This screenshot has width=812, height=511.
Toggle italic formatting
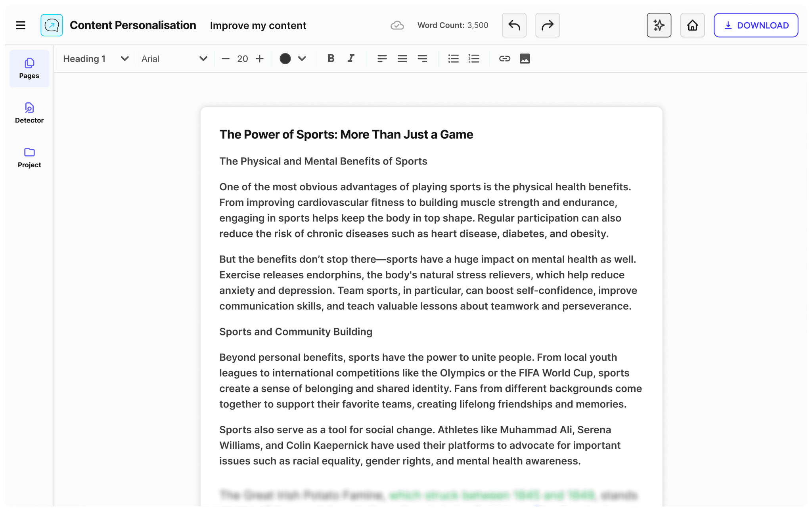pyautogui.click(x=351, y=59)
